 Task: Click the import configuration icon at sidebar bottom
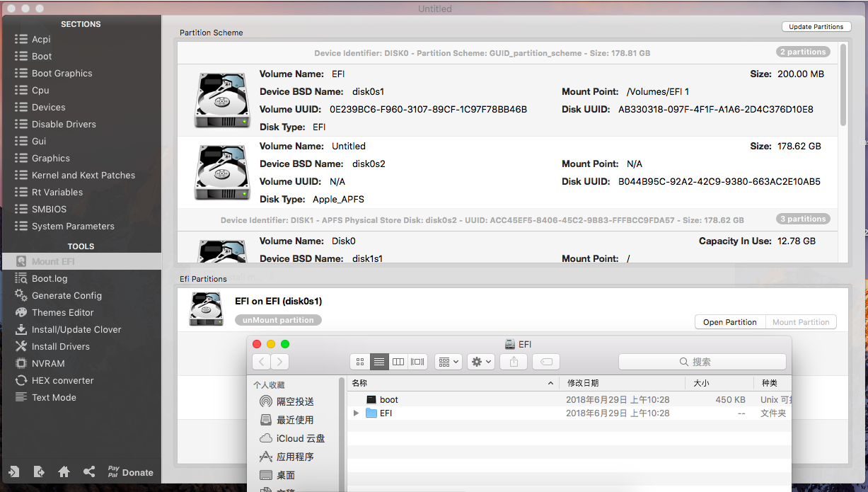13,471
